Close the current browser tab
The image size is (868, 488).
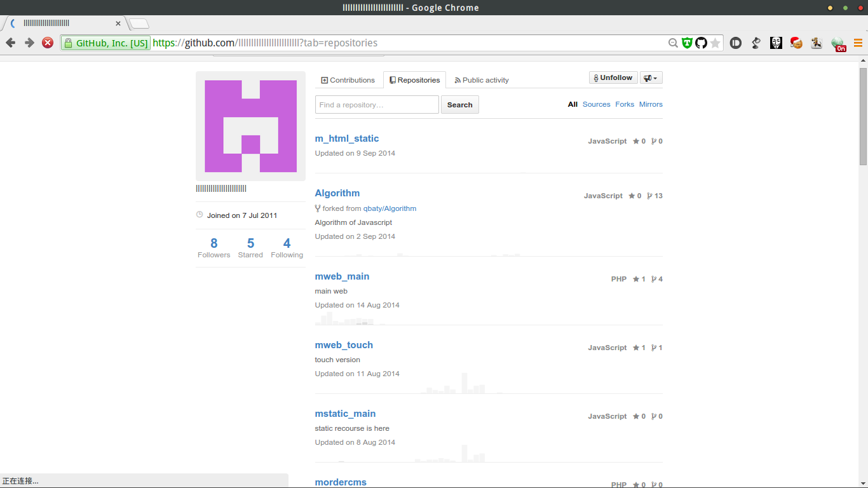point(118,23)
